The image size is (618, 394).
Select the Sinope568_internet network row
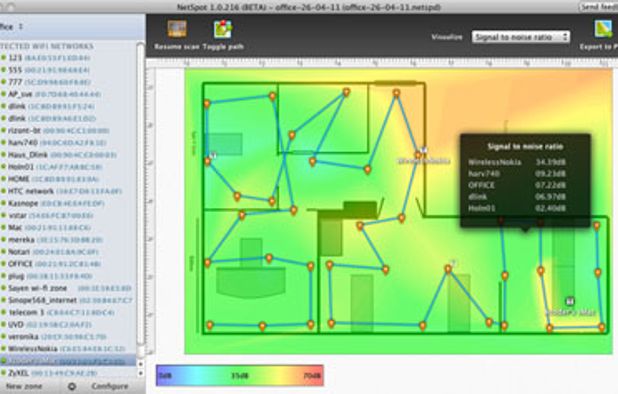tap(69, 300)
